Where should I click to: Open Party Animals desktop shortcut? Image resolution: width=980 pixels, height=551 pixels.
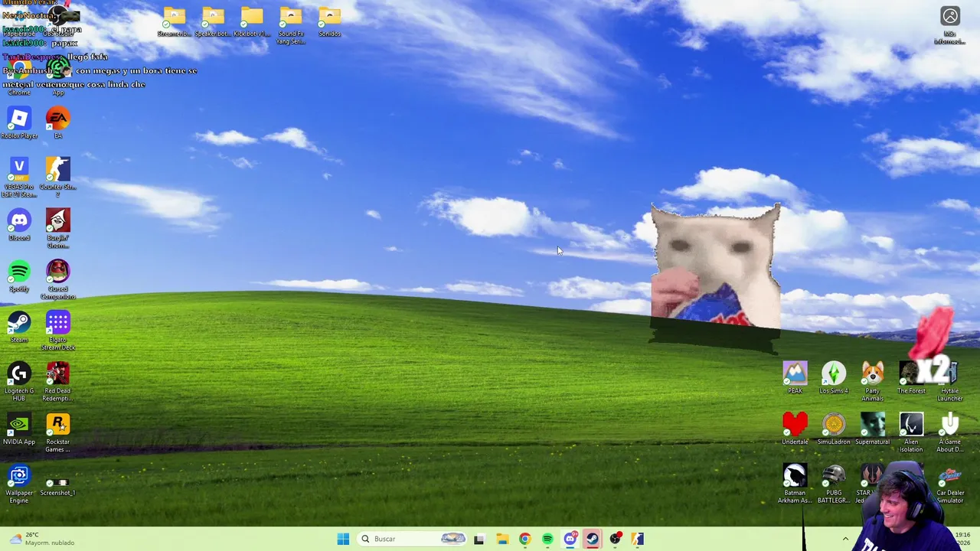(872, 381)
